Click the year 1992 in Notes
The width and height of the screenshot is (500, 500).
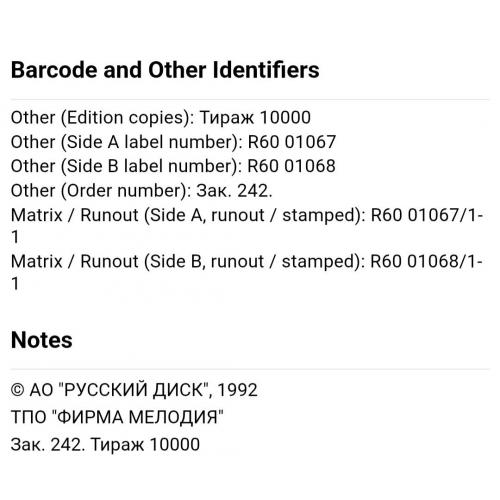pyautogui.click(x=238, y=390)
